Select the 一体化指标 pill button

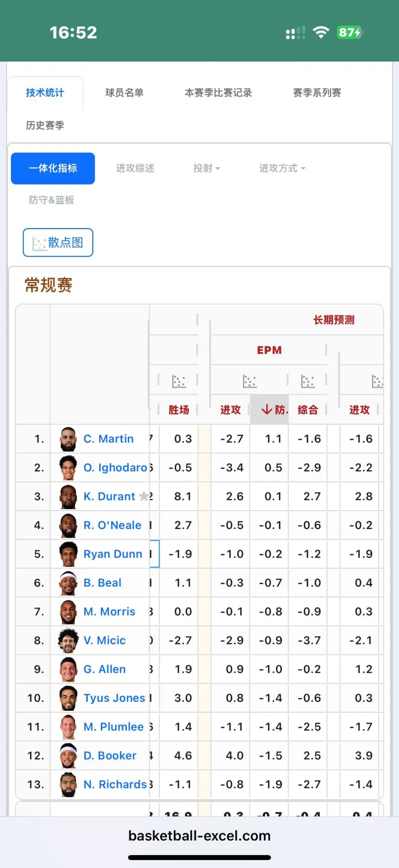coord(53,168)
